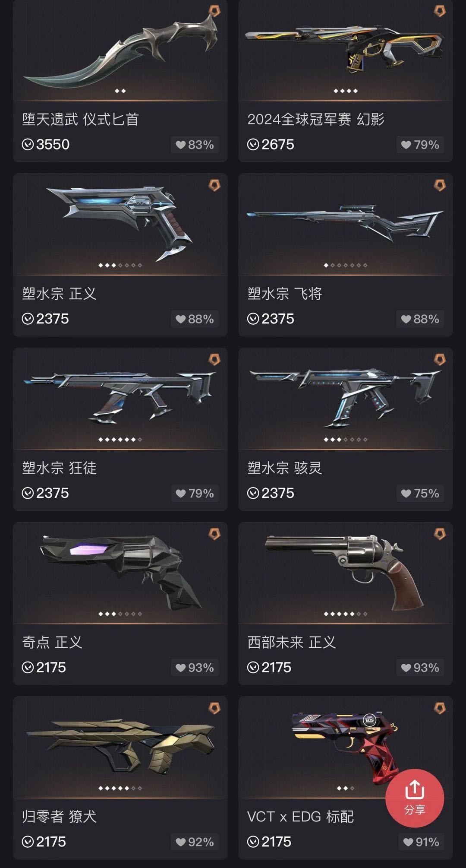Click the 归零者 獠犬 skin name
This screenshot has height=868, width=466.
[x=60, y=817]
